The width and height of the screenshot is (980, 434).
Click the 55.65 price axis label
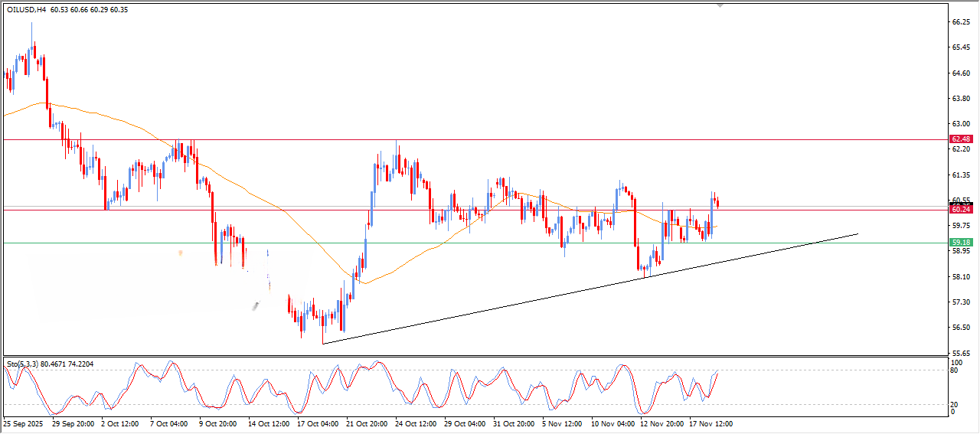(961, 352)
